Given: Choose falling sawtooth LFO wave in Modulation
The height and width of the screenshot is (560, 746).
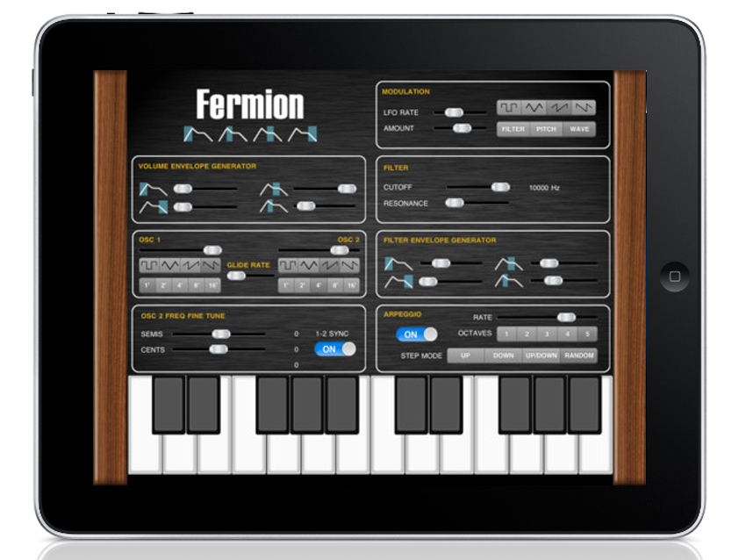Looking at the screenshot, I should [x=584, y=108].
